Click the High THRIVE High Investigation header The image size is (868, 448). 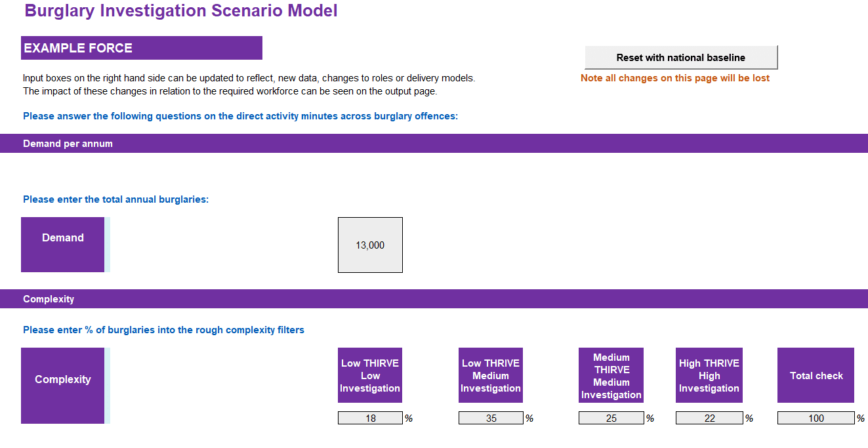pyautogui.click(x=709, y=375)
